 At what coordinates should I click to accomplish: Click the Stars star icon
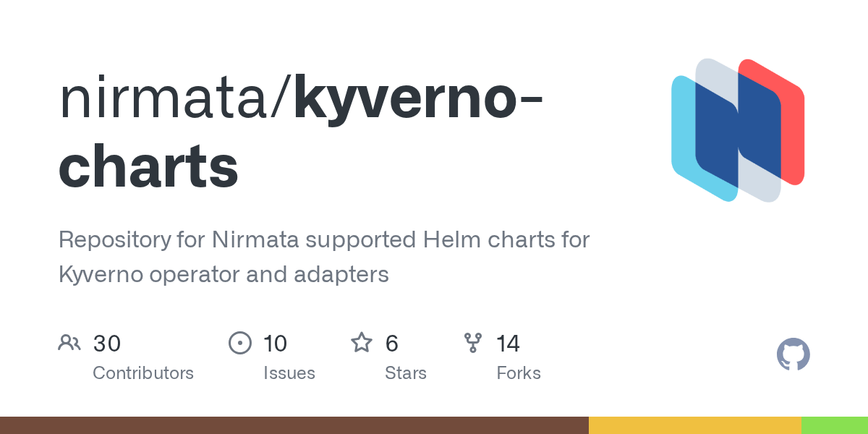coord(361,343)
